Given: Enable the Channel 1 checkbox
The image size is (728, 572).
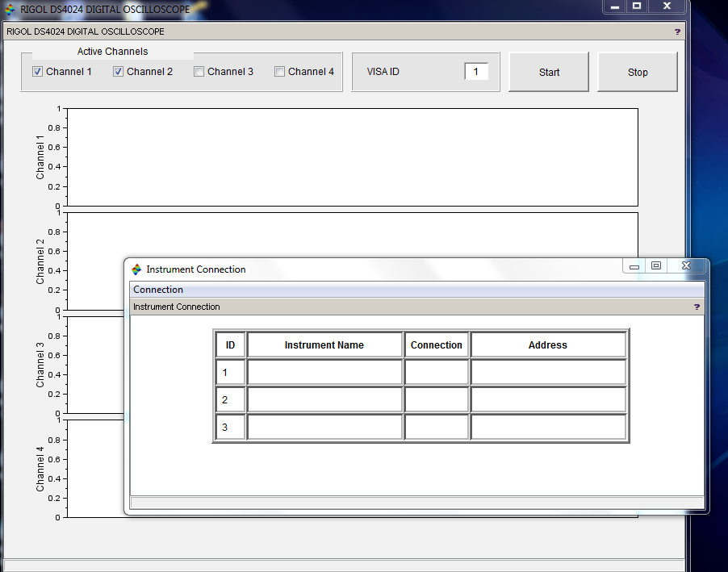Looking at the screenshot, I should tap(38, 72).
